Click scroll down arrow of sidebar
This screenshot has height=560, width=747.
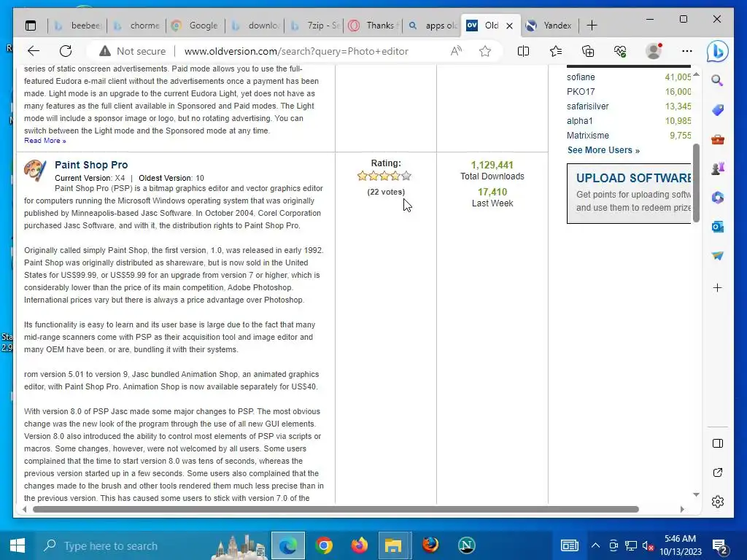click(x=696, y=495)
